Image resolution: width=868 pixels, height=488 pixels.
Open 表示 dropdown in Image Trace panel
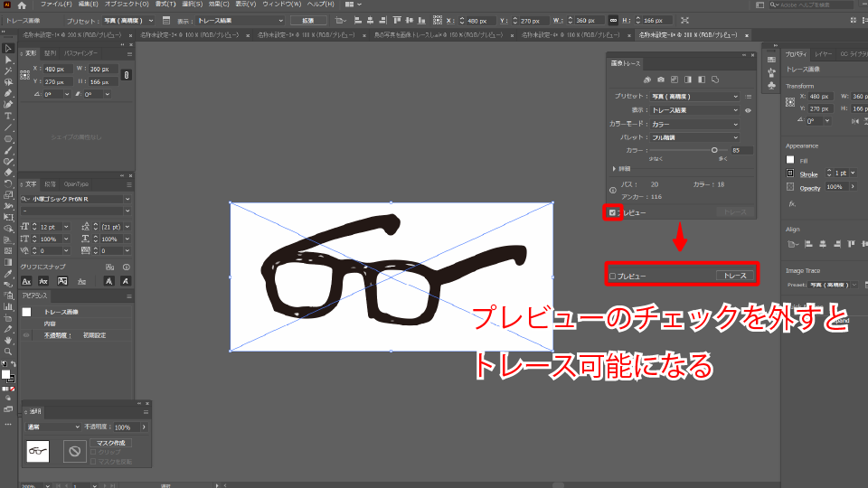[x=694, y=110]
